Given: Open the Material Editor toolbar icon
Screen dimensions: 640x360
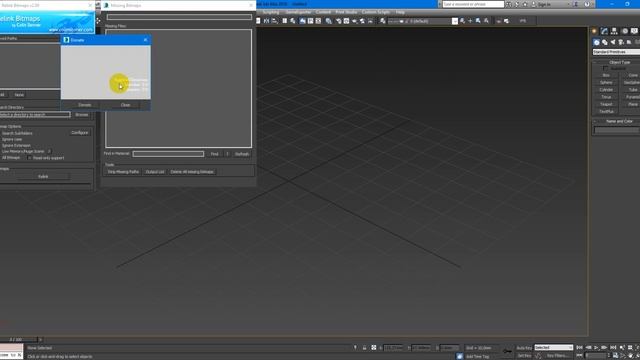Looking at the screenshot, I should (329, 21).
